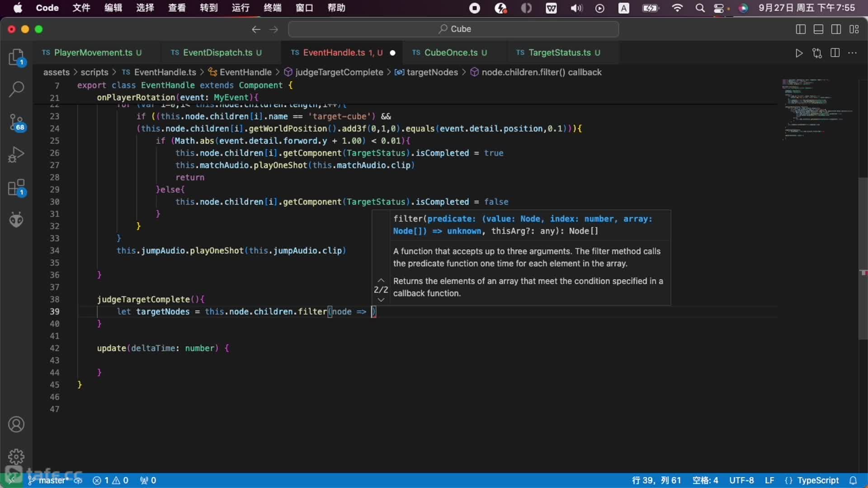Viewport: 868px width, 488px height.
Task: Go back with the left arrow
Action: (256, 29)
